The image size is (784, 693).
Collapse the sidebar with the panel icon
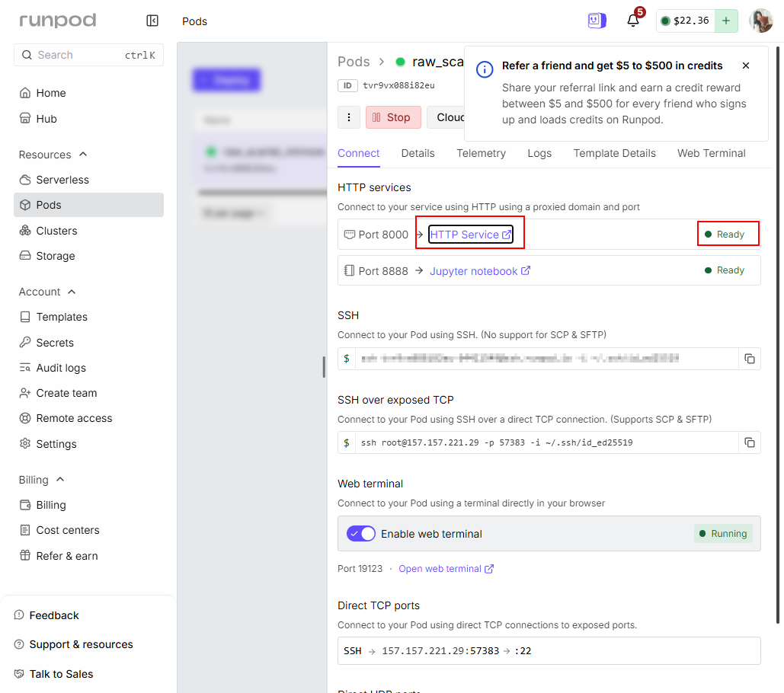pos(152,21)
